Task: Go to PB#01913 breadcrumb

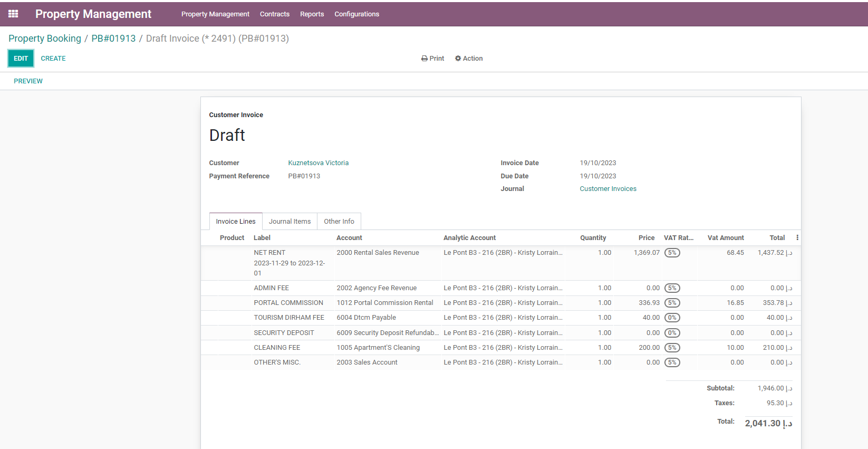Action: 113,39
